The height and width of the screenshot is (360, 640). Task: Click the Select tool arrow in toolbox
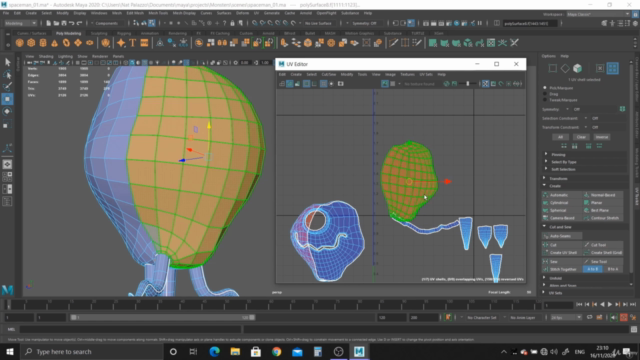(x=7, y=62)
